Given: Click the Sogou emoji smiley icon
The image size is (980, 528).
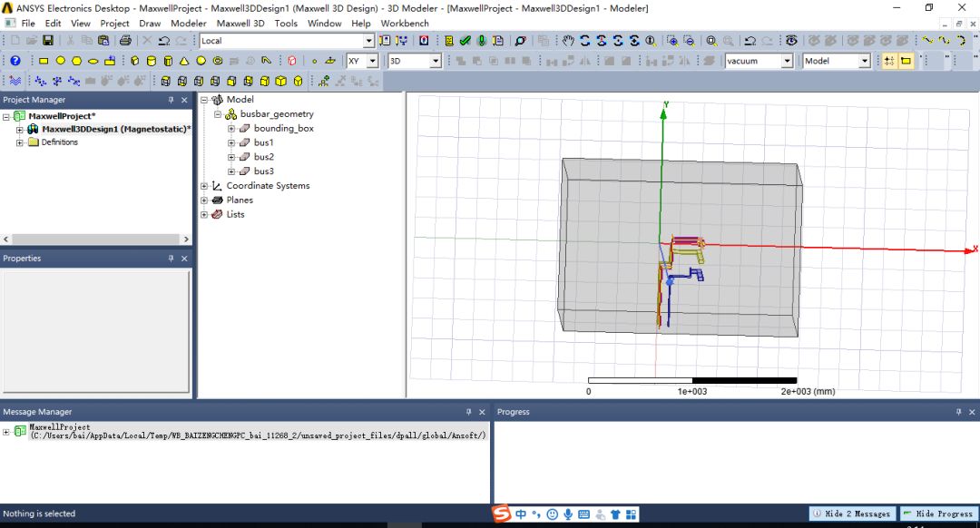Looking at the screenshot, I should (x=552, y=514).
